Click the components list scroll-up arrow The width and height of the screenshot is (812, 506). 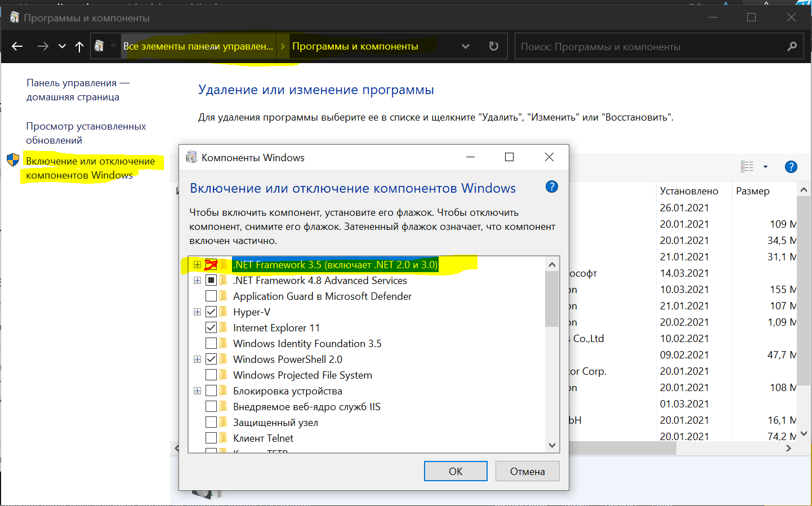click(552, 264)
